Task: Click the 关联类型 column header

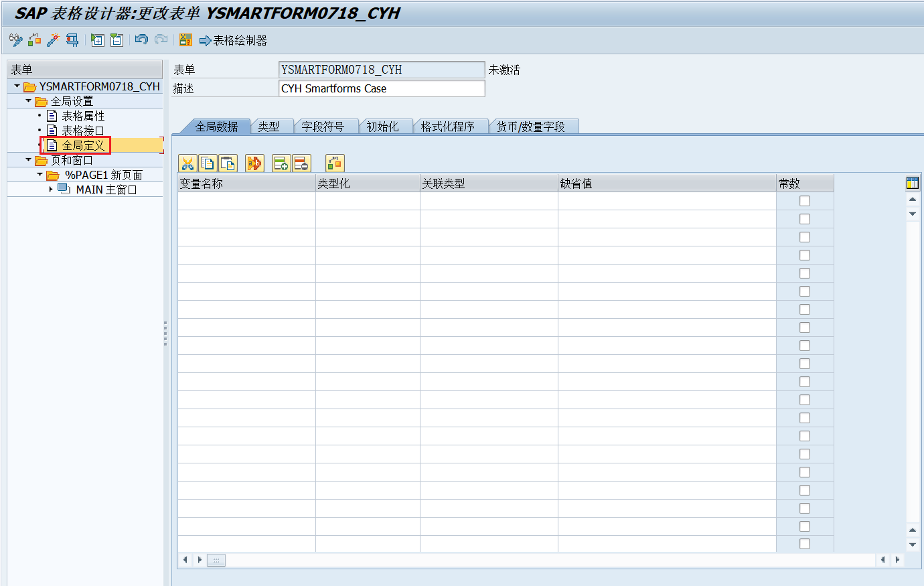Action: pos(489,184)
